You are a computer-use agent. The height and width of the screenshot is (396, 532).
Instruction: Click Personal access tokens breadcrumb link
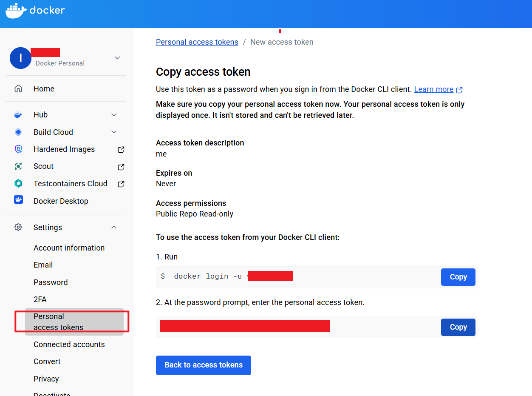(x=197, y=42)
